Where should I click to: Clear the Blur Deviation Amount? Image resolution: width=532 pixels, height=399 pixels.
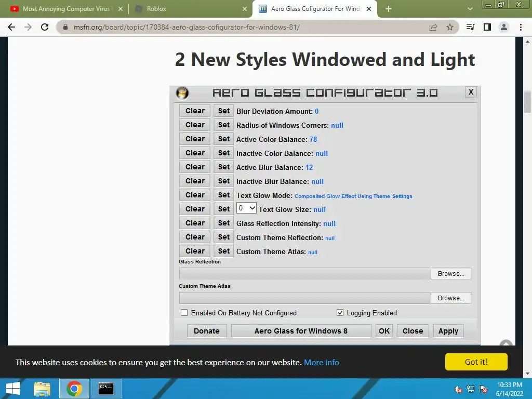tap(195, 111)
